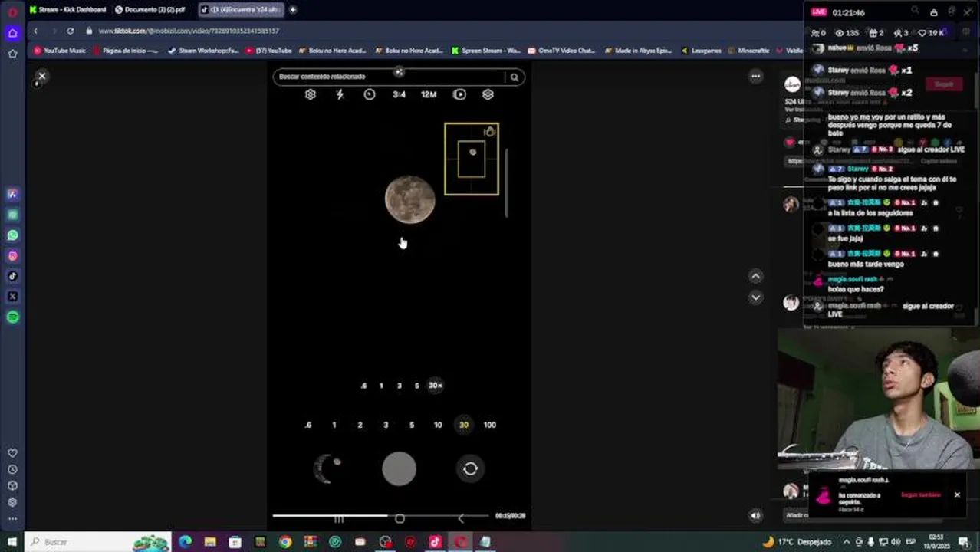The width and height of the screenshot is (980, 552).
Task: Go to the next video with down chevron
Action: point(755,297)
